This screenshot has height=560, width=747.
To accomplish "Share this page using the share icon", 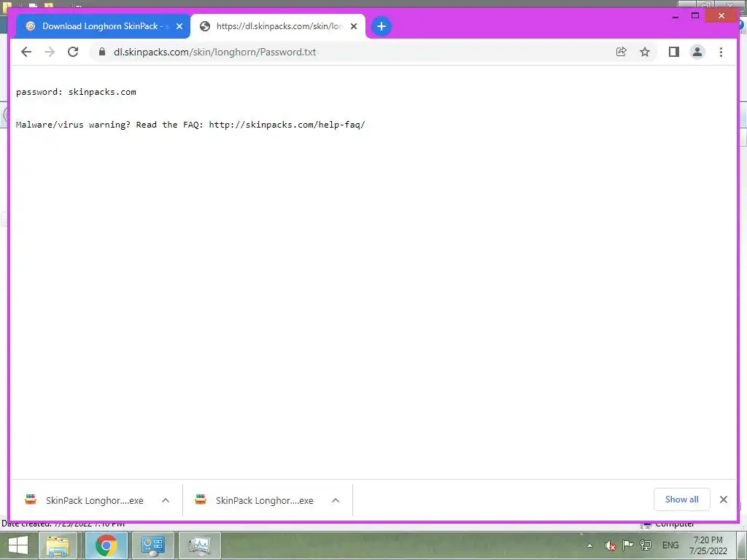I will coord(622,52).
